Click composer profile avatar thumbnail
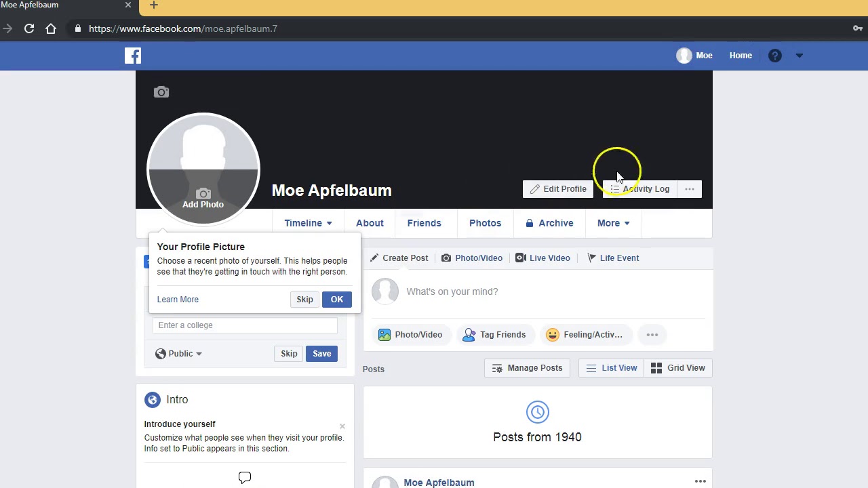This screenshot has height=488, width=868. pos(385,291)
